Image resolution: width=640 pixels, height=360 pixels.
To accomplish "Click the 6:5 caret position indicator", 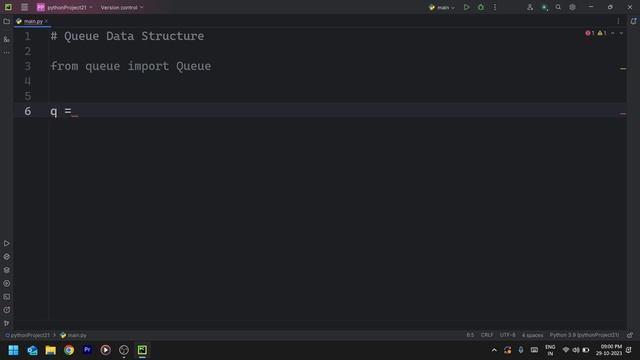I will (x=470, y=335).
